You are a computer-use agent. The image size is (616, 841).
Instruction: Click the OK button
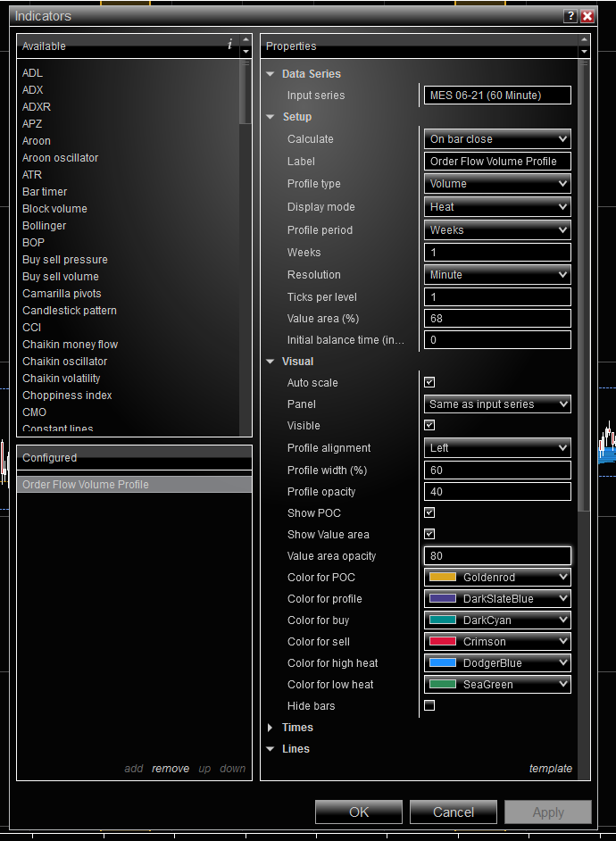pos(359,812)
